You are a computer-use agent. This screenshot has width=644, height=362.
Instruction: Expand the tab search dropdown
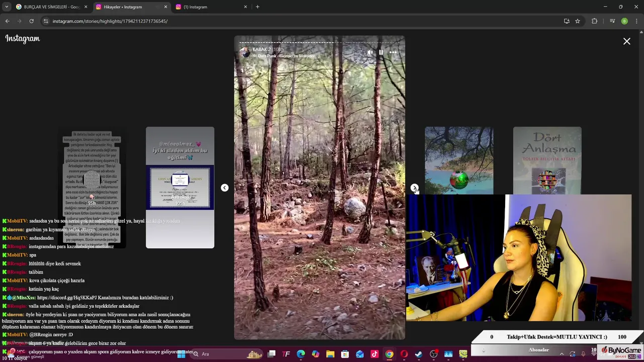7,7
